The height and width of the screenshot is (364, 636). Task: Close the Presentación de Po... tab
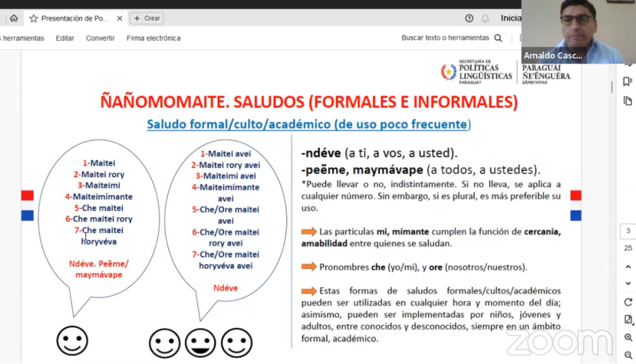pyautogui.click(x=120, y=18)
